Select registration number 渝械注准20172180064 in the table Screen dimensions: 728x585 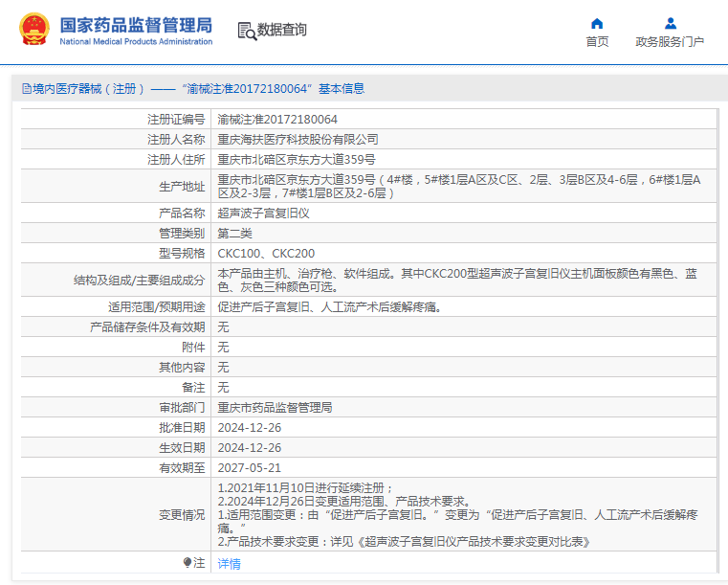pos(277,120)
